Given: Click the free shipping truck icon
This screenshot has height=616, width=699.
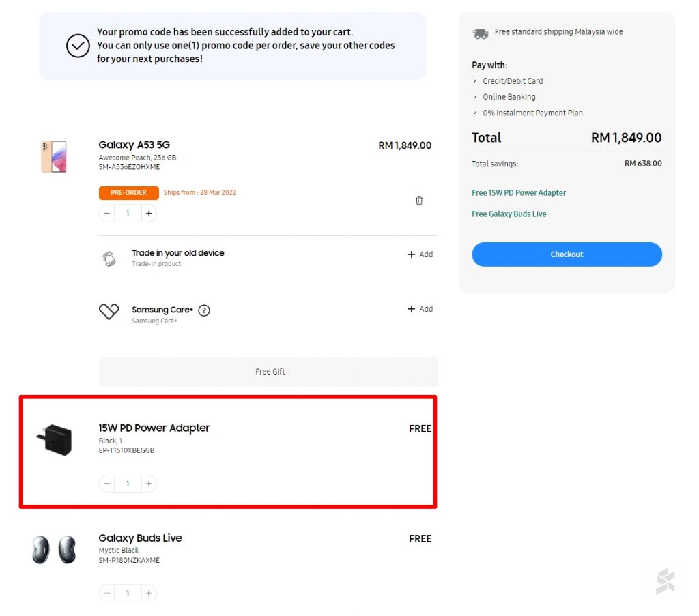Looking at the screenshot, I should pos(481,33).
